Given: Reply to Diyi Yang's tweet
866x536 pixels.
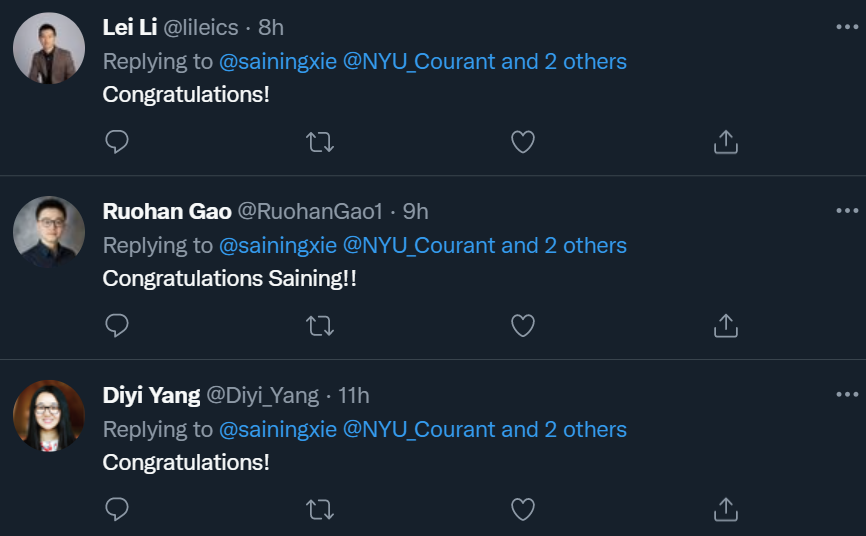Looking at the screenshot, I should [117, 510].
